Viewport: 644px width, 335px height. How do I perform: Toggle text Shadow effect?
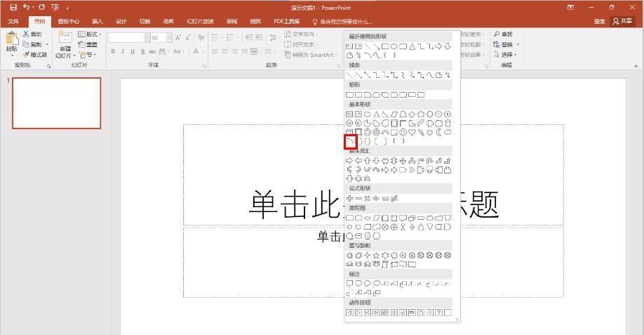[x=142, y=51]
